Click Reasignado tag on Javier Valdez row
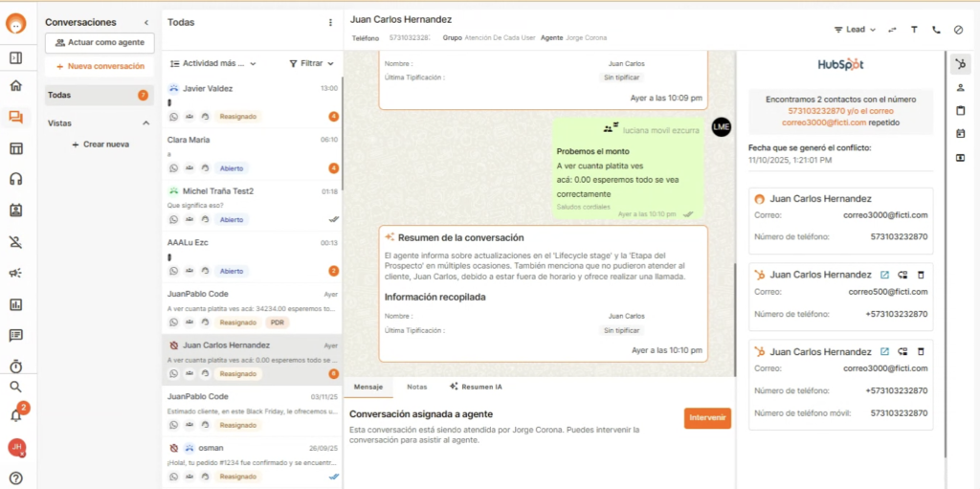 pyautogui.click(x=237, y=117)
